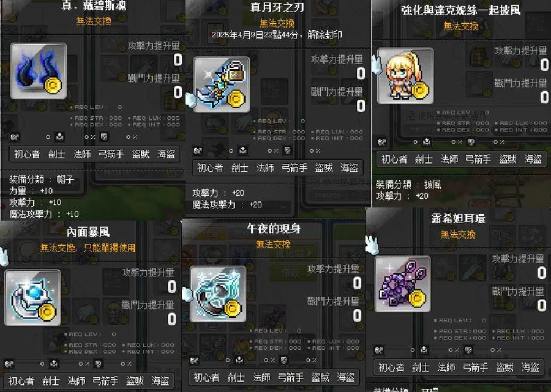Select 法師 job label in 真月牙之刃 panel

click(265, 168)
